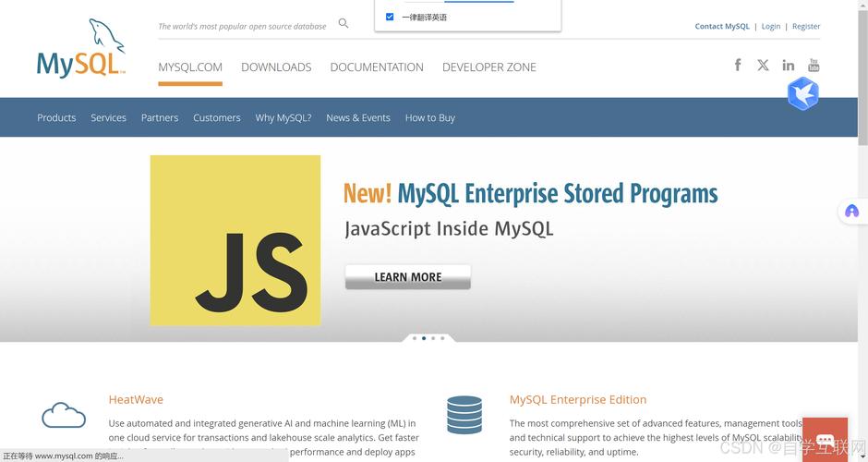Click the JavaScript Inside MySQL subtitle text
The image size is (868, 462).
tap(449, 229)
